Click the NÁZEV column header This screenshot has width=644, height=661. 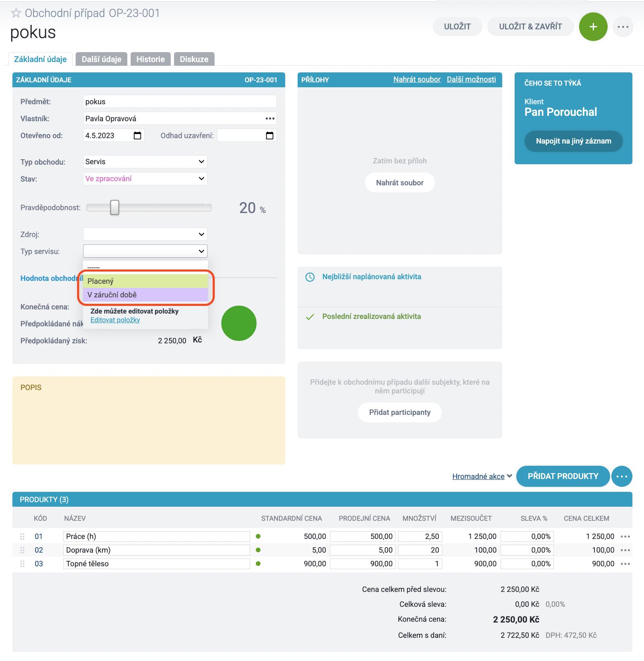point(75,518)
